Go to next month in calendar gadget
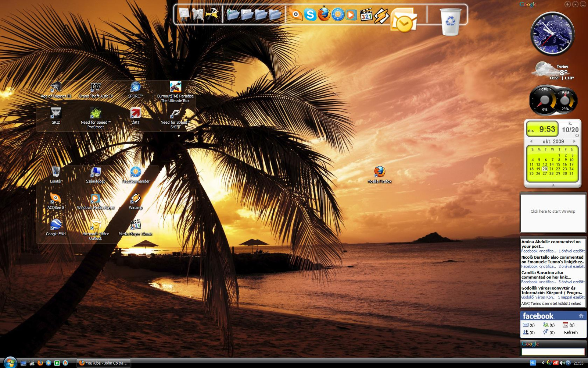Viewport: 588px width, 368px height. point(574,141)
